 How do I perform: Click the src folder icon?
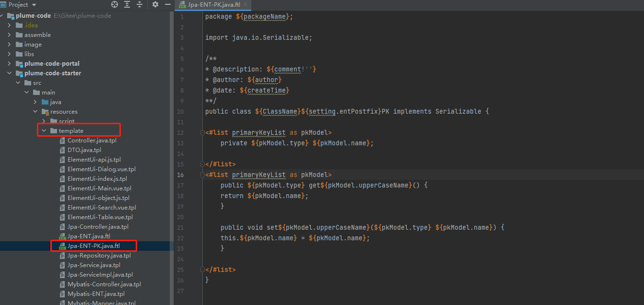coord(28,83)
